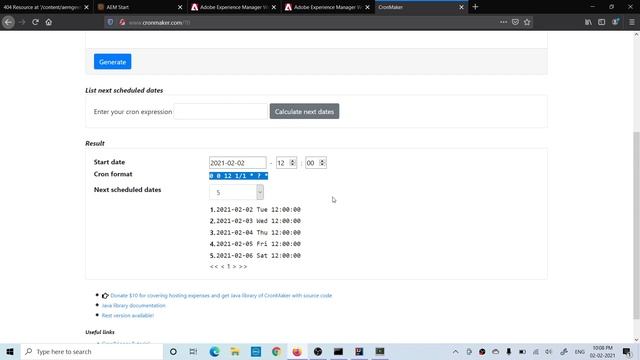Launch Google Chrome from taskbar
Image resolution: width=640 pixels, height=360 pixels.
click(276, 351)
